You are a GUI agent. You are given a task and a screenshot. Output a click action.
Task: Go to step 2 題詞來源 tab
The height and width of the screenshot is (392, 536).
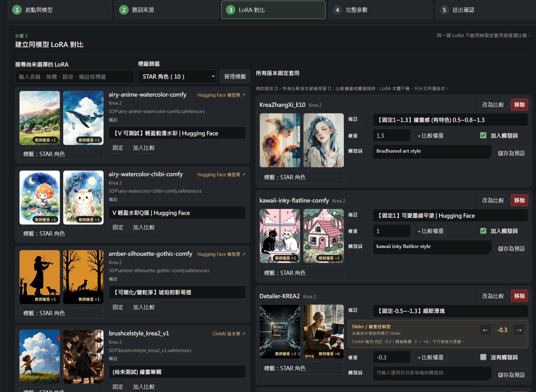[x=167, y=10]
